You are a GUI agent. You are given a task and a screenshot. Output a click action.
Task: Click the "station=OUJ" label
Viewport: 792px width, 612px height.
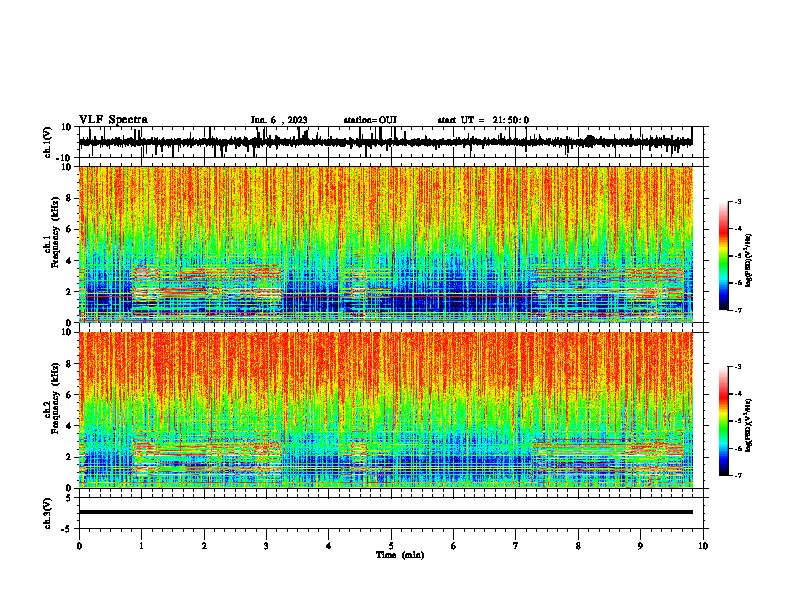click(x=370, y=120)
